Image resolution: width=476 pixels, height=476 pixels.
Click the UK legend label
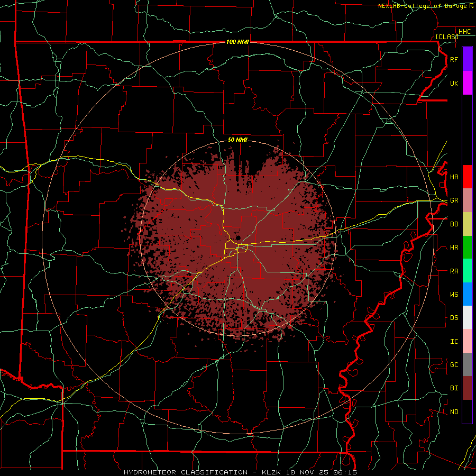(454, 83)
